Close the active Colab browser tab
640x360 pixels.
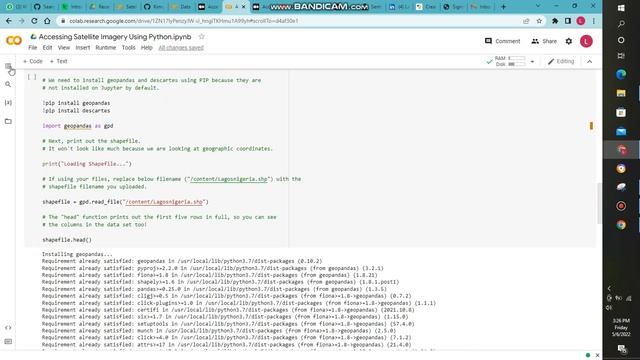244,7
